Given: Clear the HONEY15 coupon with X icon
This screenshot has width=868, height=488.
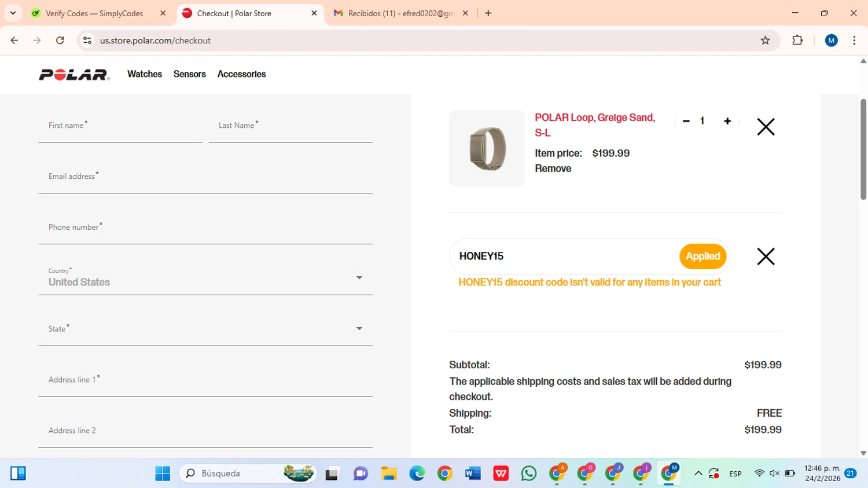Looking at the screenshot, I should click(766, 256).
